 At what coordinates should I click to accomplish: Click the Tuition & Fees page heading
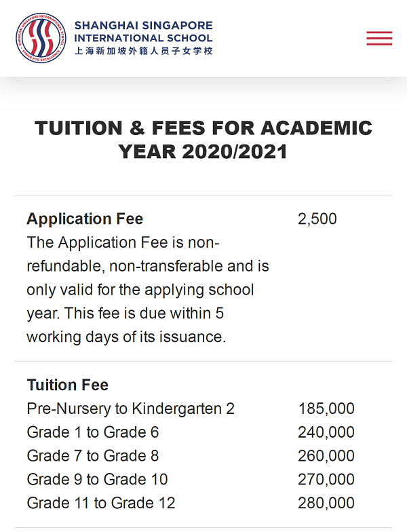point(203,140)
